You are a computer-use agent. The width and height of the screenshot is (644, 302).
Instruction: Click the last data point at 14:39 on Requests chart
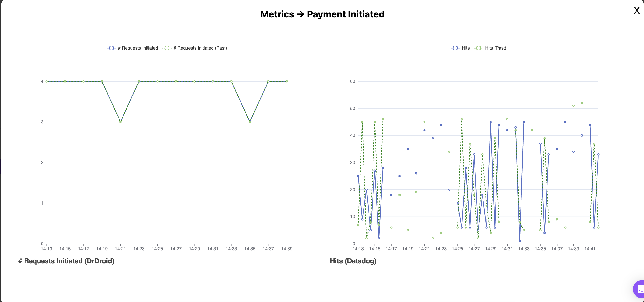point(287,81)
